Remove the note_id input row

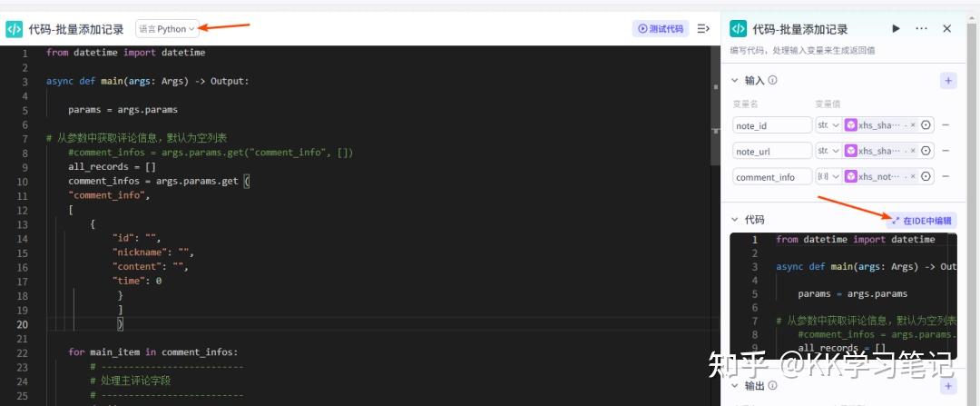pyautogui.click(x=946, y=125)
